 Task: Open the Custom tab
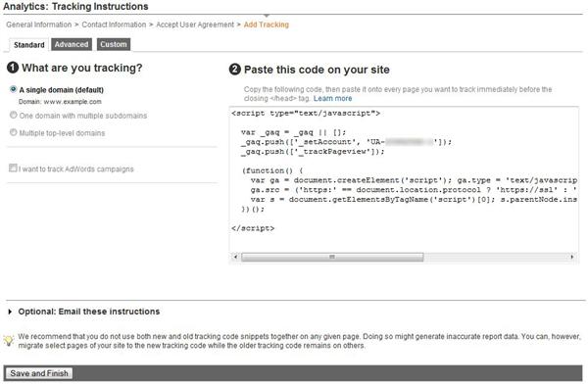coord(114,44)
